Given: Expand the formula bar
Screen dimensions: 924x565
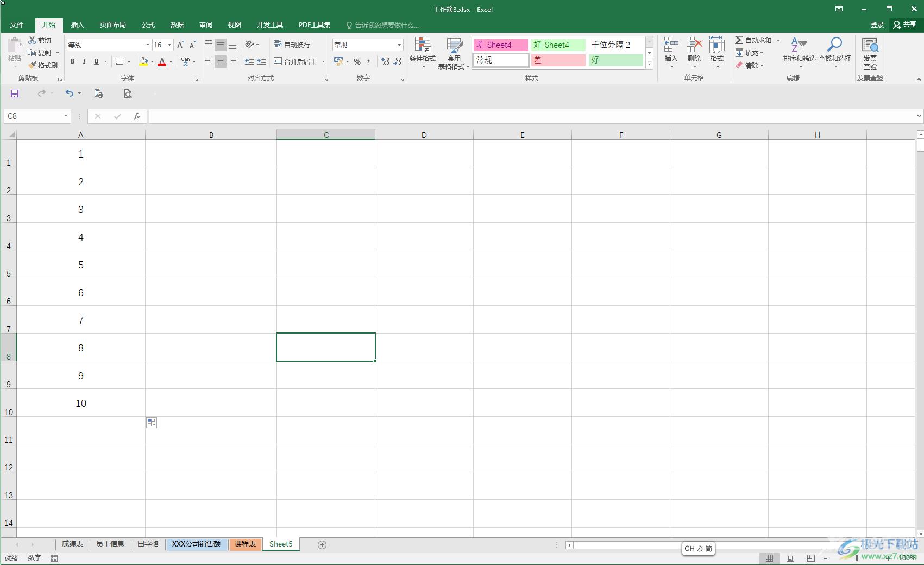Looking at the screenshot, I should coord(919,116).
